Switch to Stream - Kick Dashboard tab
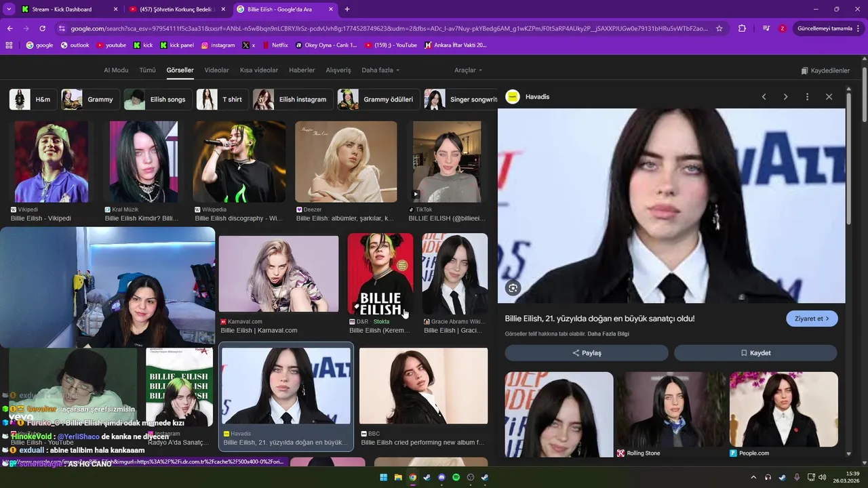This screenshot has height=488, width=868. tap(69, 9)
